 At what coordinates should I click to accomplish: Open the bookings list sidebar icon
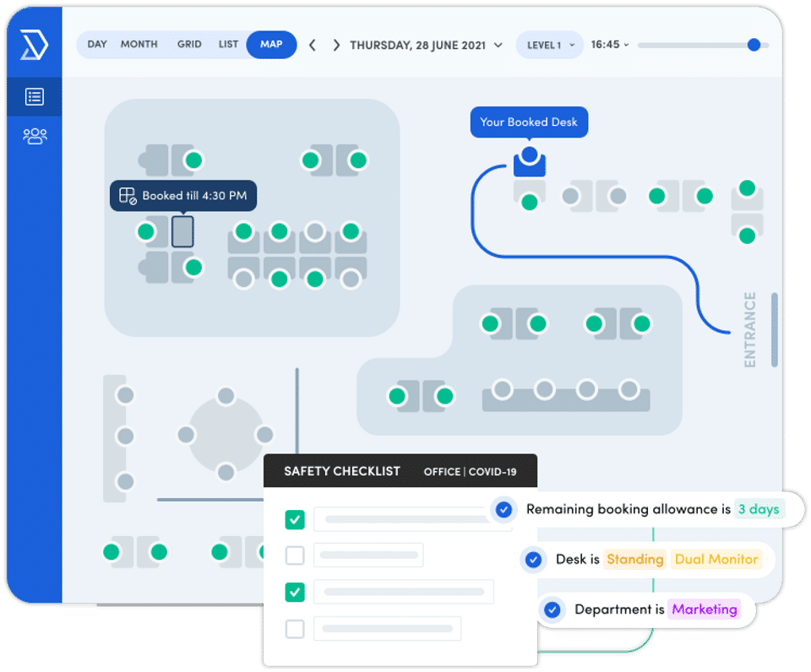coord(35,97)
